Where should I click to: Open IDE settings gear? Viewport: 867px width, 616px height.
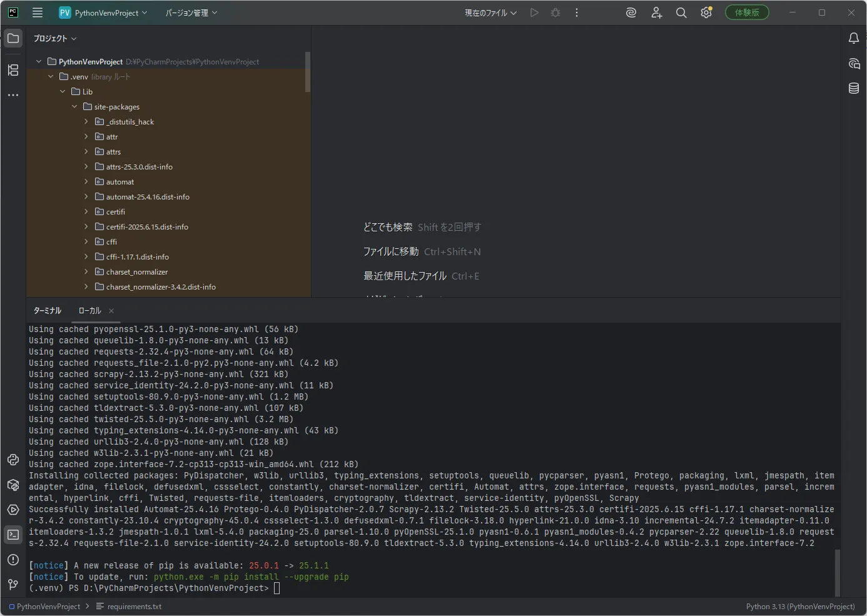tap(706, 13)
